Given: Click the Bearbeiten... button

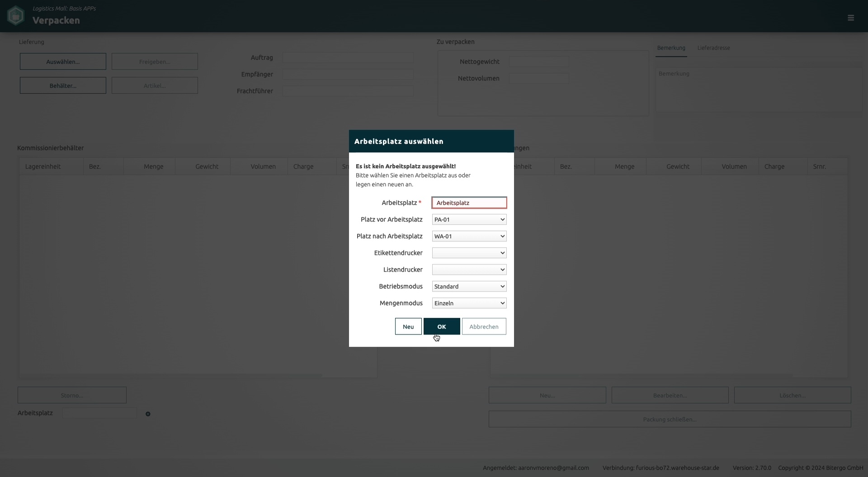Looking at the screenshot, I should (670, 395).
